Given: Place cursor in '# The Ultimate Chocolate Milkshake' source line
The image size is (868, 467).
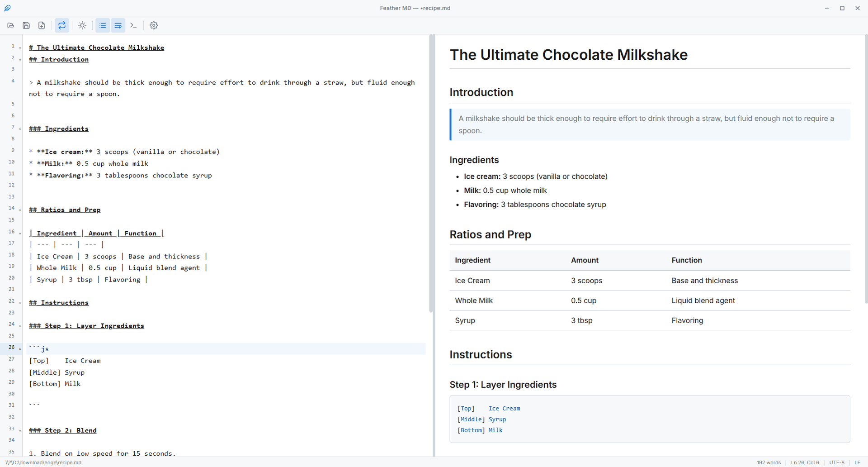Looking at the screenshot, I should click(x=96, y=48).
